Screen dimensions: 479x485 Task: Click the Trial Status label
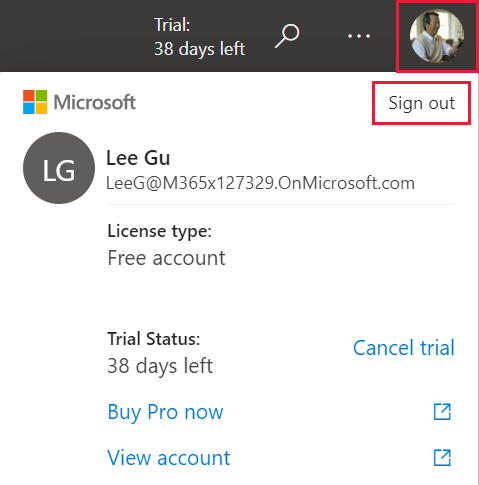(x=154, y=339)
